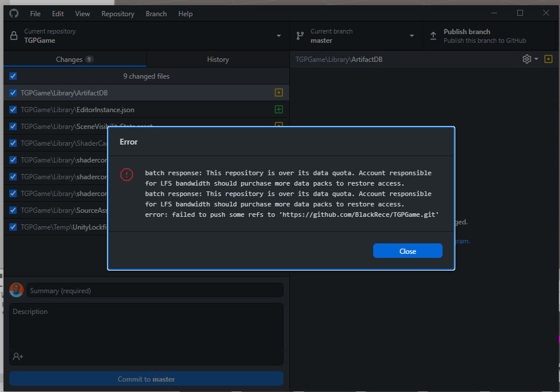Click the add co-authors icon
The image size is (560, 392).
(x=18, y=356)
